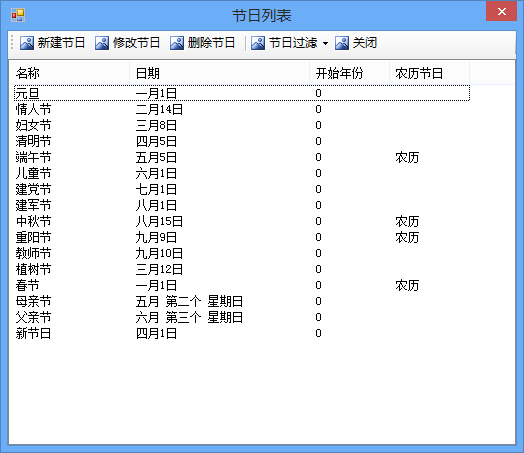Select the 母亲节 row in list
The width and height of the screenshot is (524, 453).
242,301
